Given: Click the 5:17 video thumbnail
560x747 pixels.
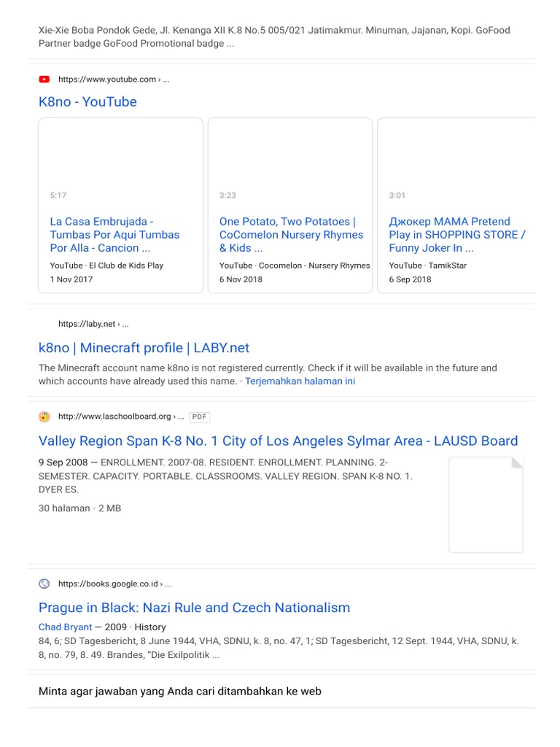Looking at the screenshot, I should click(120, 160).
